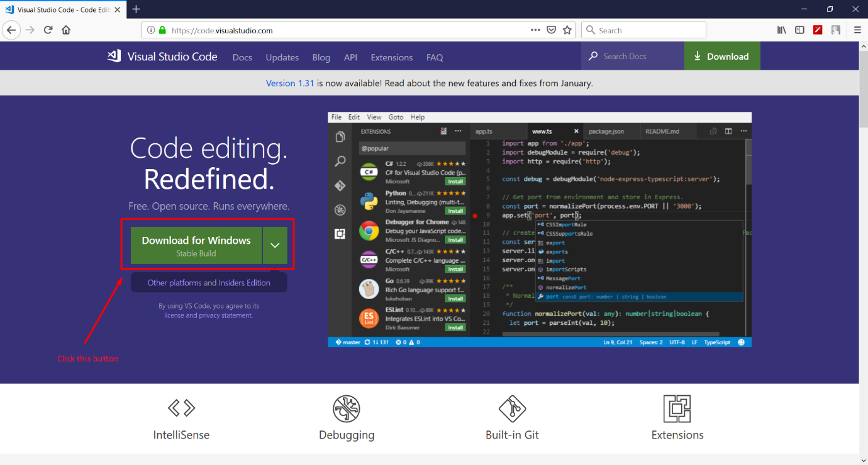The image size is (868, 465).
Task: Click the Debugging feature icon
Action: tap(347, 408)
